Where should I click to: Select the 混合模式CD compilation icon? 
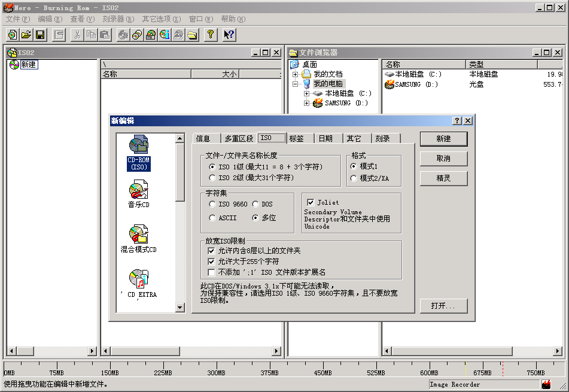click(139, 239)
